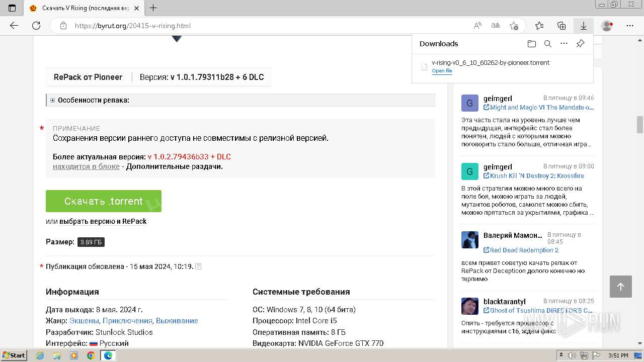Open the Favorites list
The width and height of the screenshot is (644, 362).
click(x=539, y=26)
